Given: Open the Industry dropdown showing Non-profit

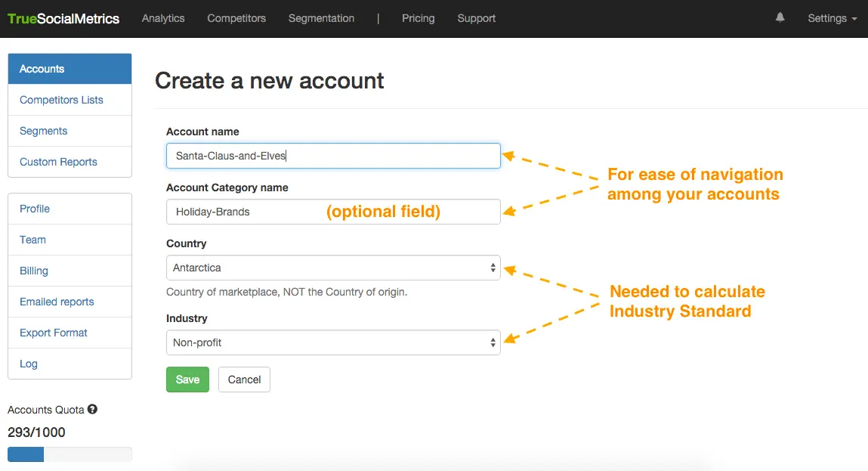Looking at the screenshot, I should pyautogui.click(x=332, y=342).
